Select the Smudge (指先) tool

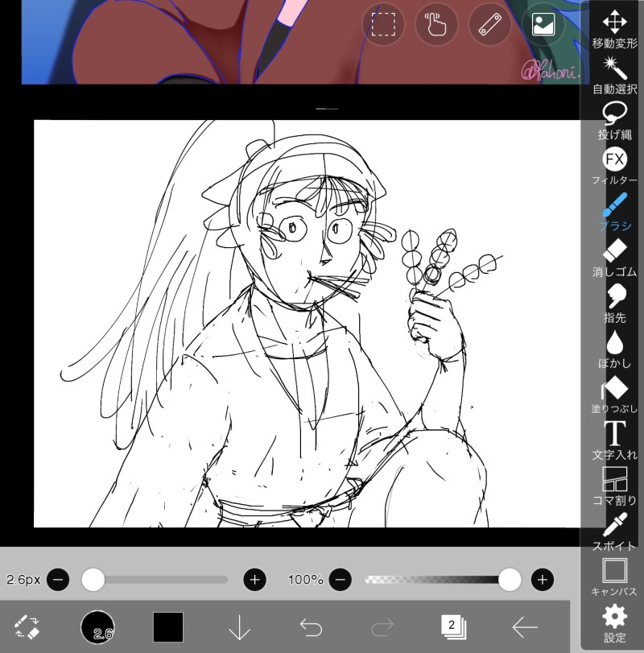(x=614, y=304)
